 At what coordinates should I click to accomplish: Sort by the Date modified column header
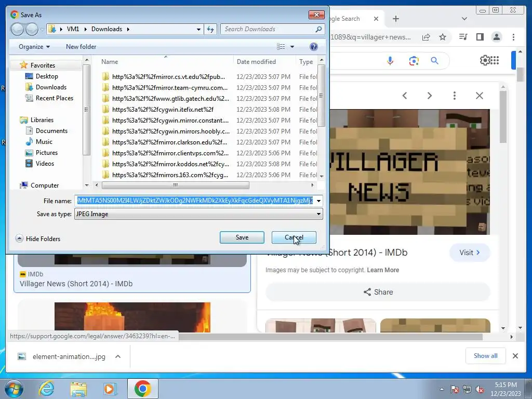(x=256, y=62)
